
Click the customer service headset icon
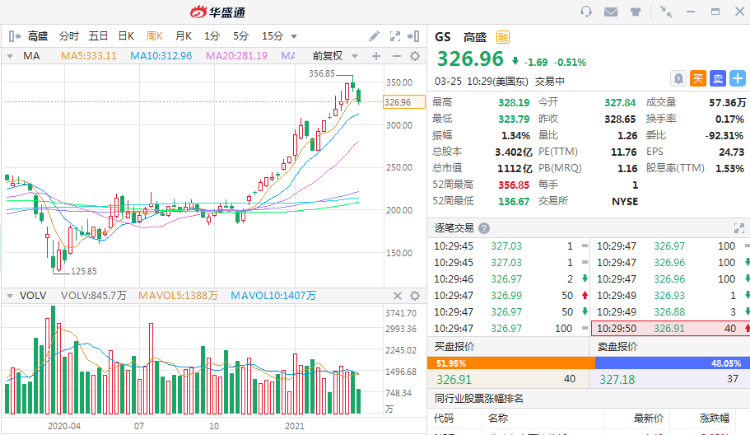point(586,11)
